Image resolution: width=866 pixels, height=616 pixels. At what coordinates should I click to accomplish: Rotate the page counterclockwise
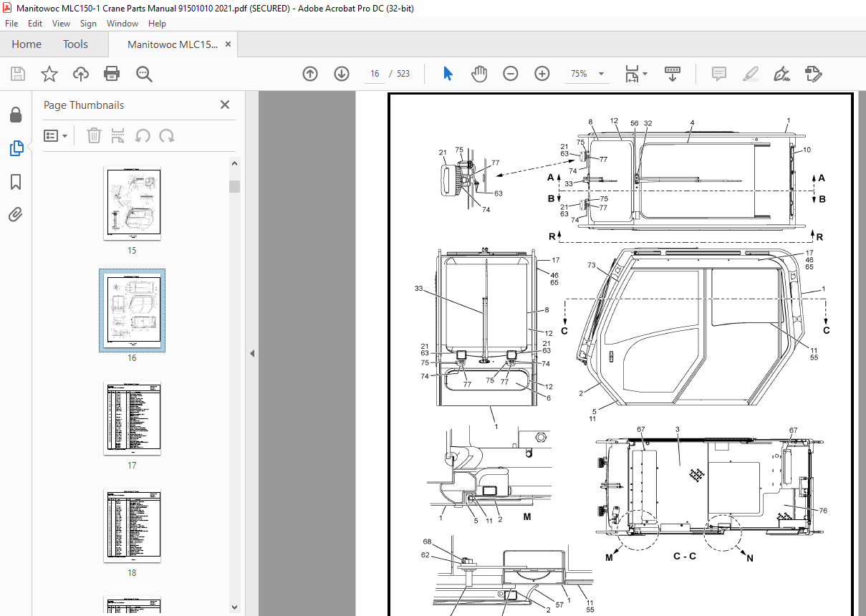click(143, 135)
